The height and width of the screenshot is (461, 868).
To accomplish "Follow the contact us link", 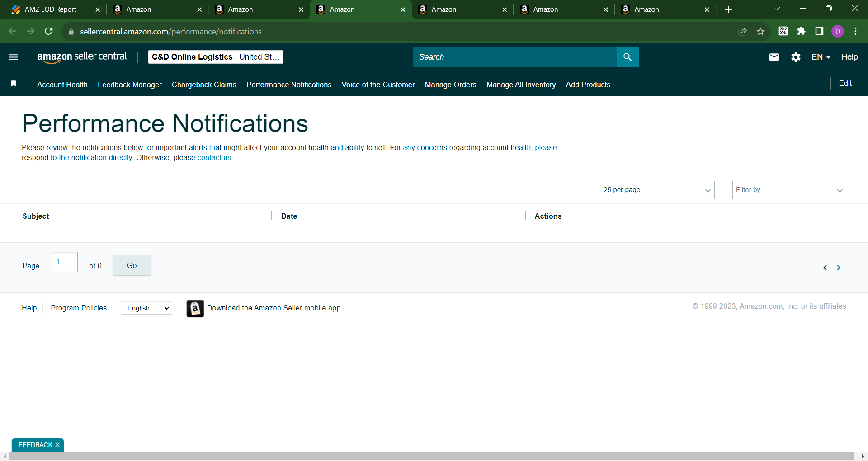I will tap(214, 157).
